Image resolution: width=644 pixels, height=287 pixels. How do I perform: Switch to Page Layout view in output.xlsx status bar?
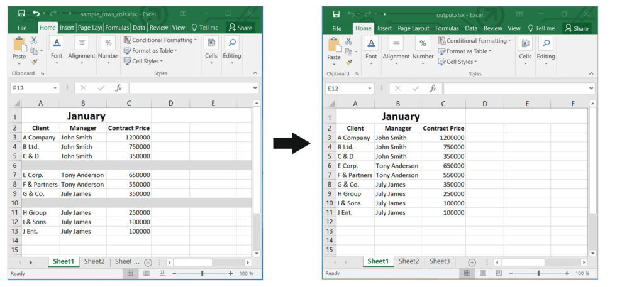click(481, 273)
